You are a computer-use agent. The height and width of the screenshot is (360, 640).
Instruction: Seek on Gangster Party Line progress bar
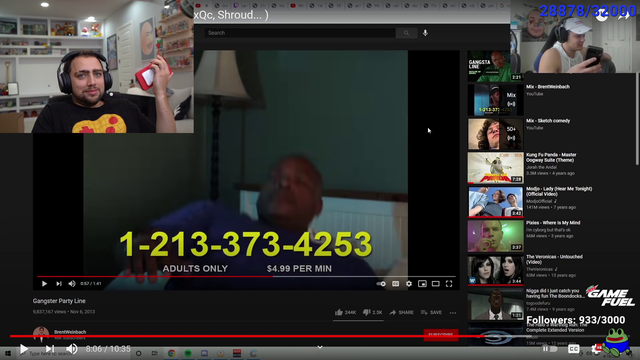pos(246,276)
